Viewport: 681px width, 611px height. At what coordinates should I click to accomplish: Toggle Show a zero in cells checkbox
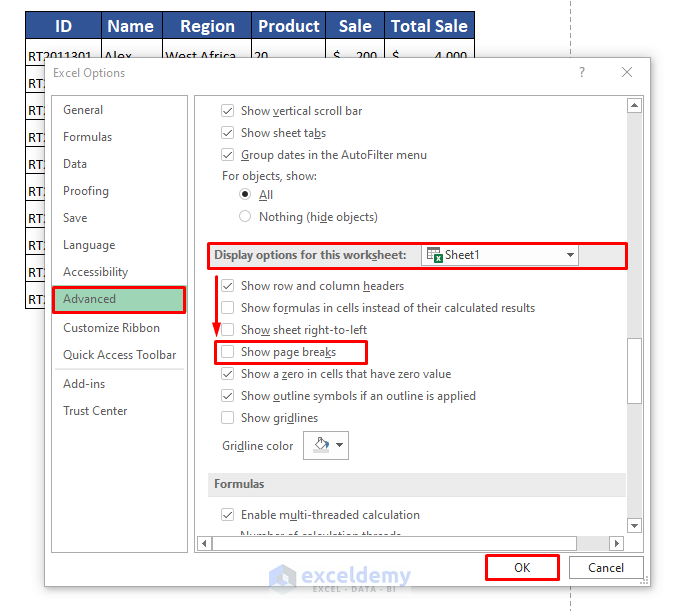pos(228,373)
